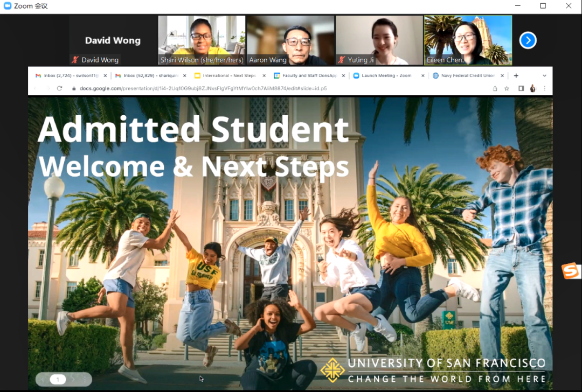Advance to next slide in slideshow control

[73, 380]
